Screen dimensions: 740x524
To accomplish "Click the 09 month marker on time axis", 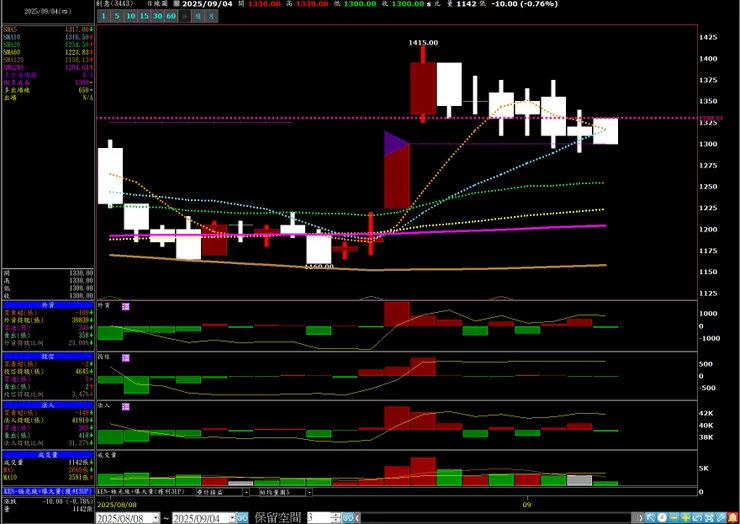I will tap(527, 504).
